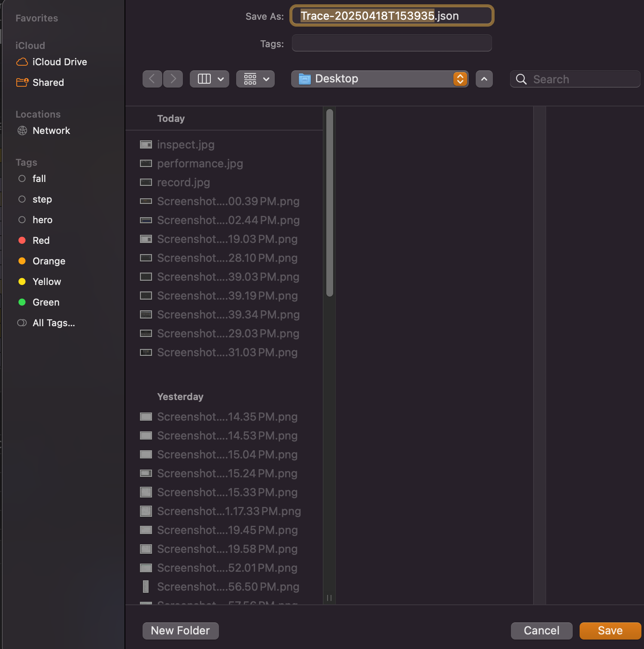Click the inspect.jpg file thumbnail icon
The width and height of the screenshot is (644, 649).
[146, 145]
